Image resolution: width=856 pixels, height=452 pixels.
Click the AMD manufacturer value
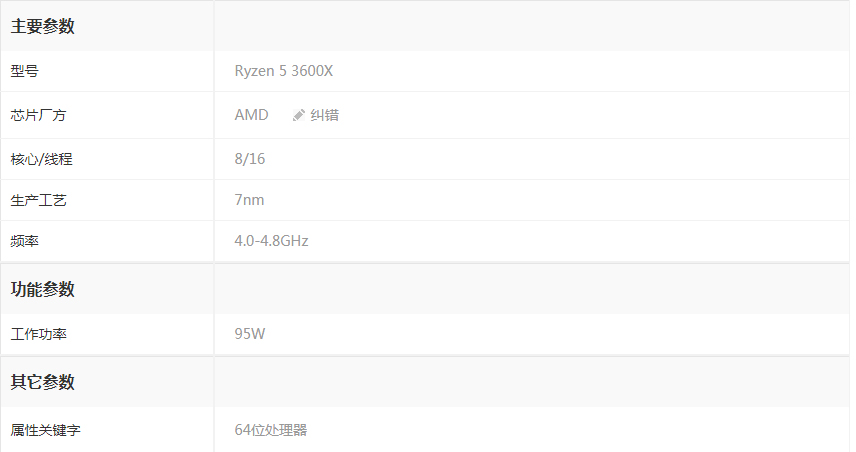(251, 115)
